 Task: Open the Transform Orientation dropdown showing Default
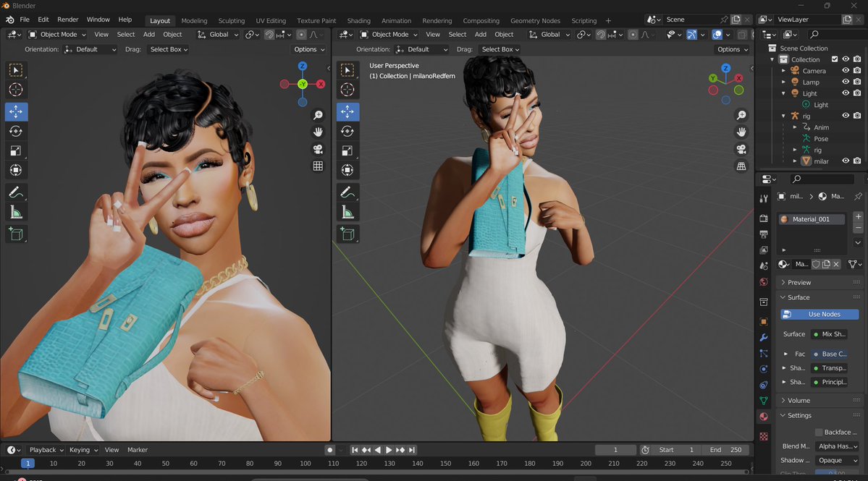tap(90, 49)
